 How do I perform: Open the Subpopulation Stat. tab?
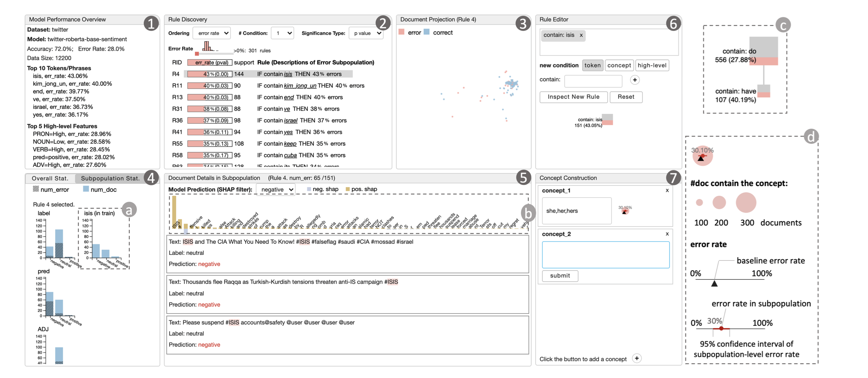(x=110, y=178)
